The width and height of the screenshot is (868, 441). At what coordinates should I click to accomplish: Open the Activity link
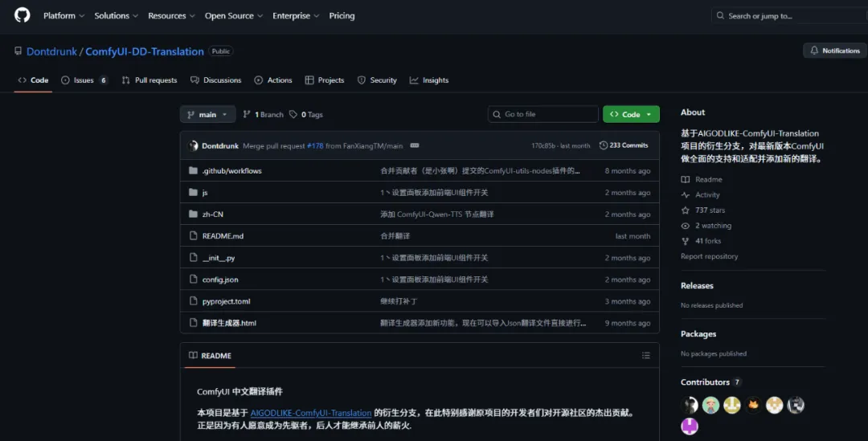(x=700, y=194)
